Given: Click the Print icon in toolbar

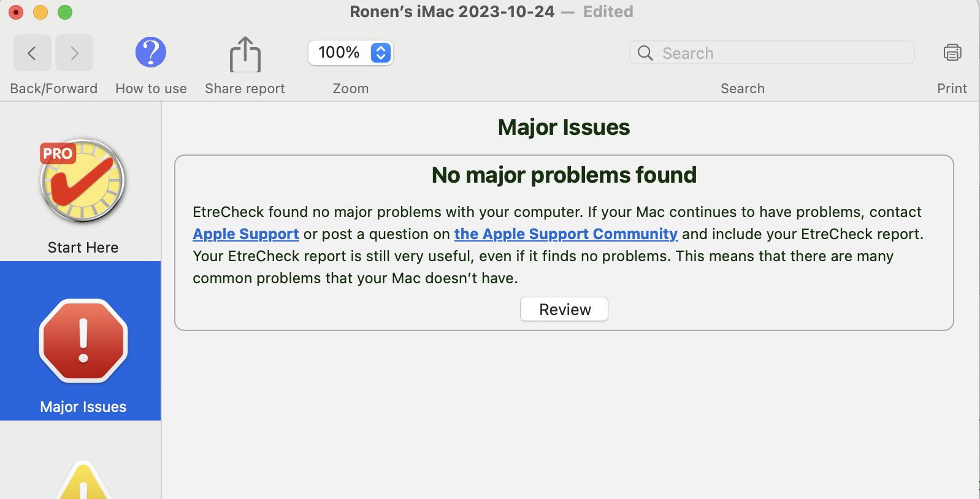Looking at the screenshot, I should coord(952,53).
